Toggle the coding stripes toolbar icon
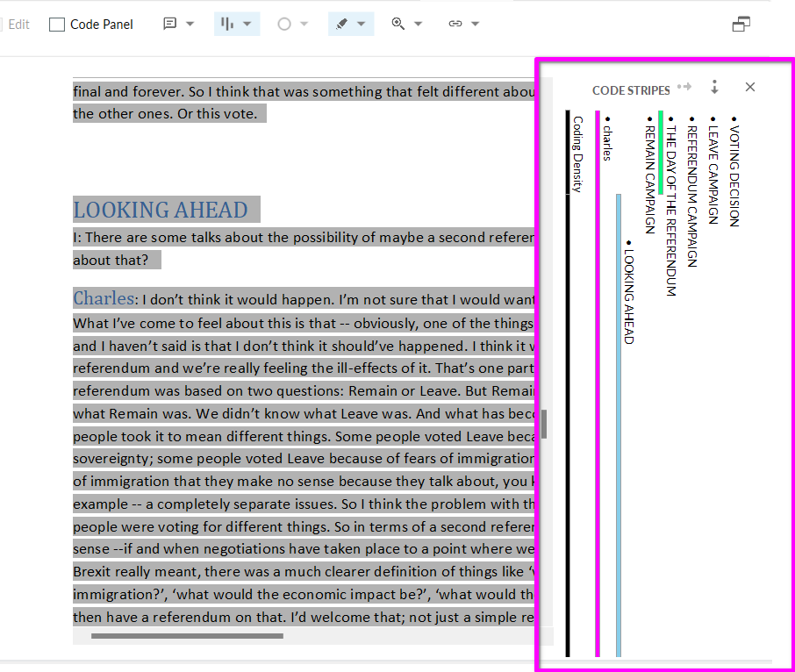Image resolution: width=795 pixels, height=672 pixels. (227, 25)
